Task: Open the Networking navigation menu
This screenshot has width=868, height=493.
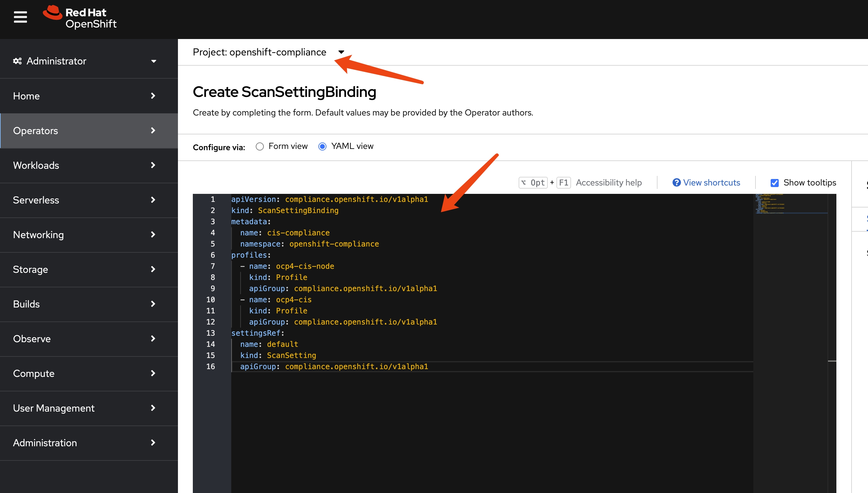Action: coord(38,235)
